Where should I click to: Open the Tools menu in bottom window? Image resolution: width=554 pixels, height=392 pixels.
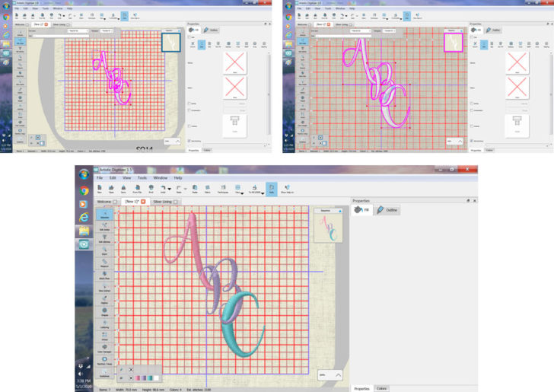(142, 177)
